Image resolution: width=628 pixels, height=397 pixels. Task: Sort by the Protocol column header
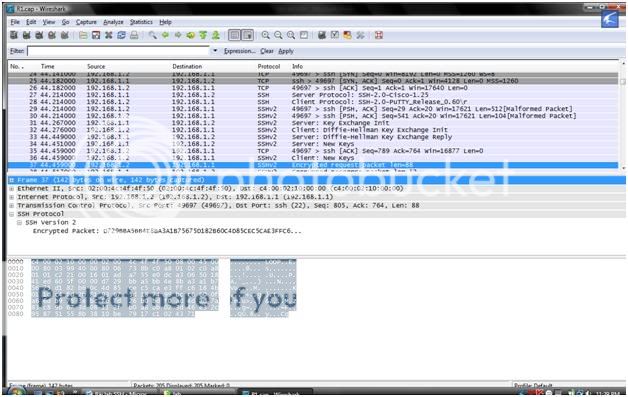click(x=269, y=67)
